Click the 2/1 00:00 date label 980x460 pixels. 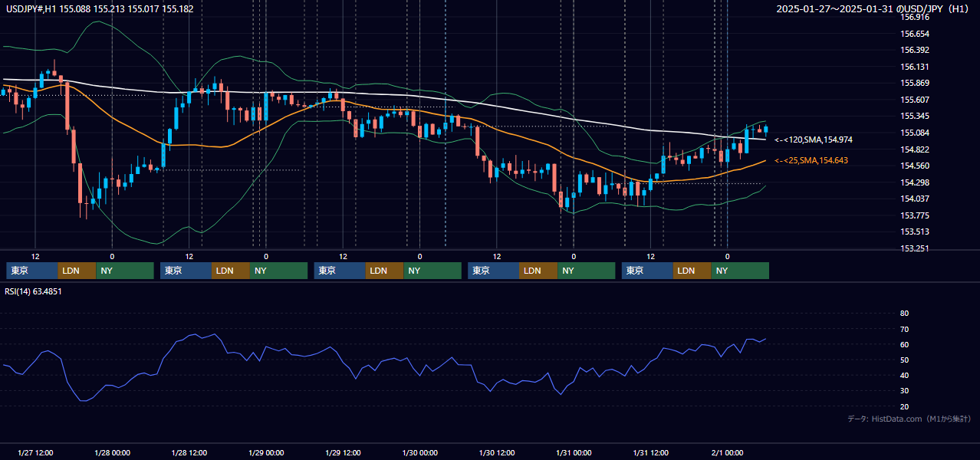[728, 453]
